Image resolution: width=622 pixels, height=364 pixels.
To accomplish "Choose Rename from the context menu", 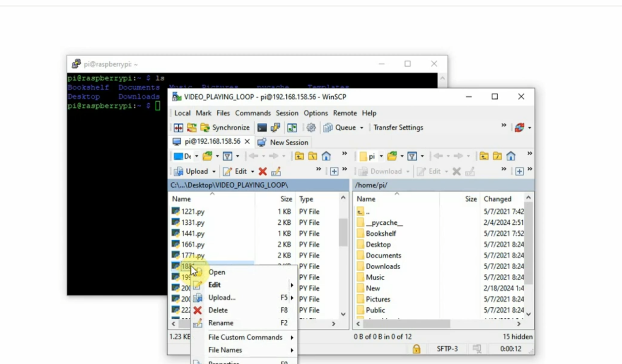I will pyautogui.click(x=221, y=323).
